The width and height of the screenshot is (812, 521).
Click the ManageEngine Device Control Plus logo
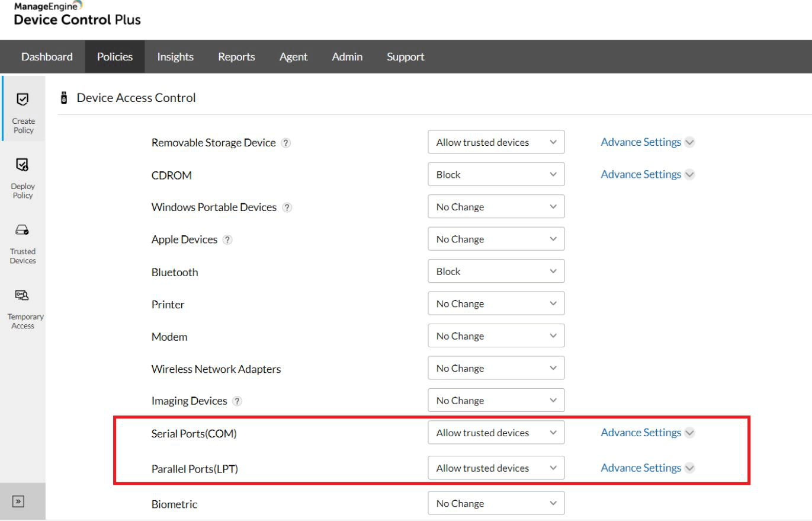click(x=77, y=14)
